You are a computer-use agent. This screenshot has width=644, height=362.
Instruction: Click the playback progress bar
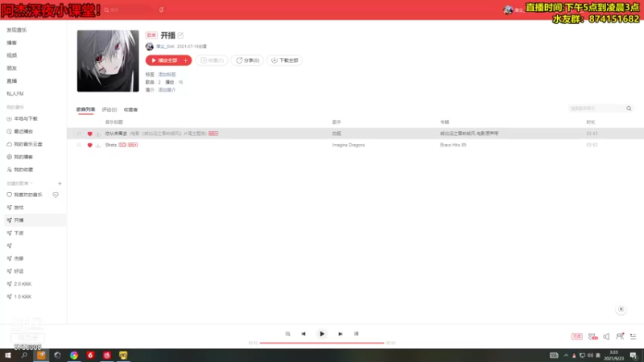[x=322, y=343]
